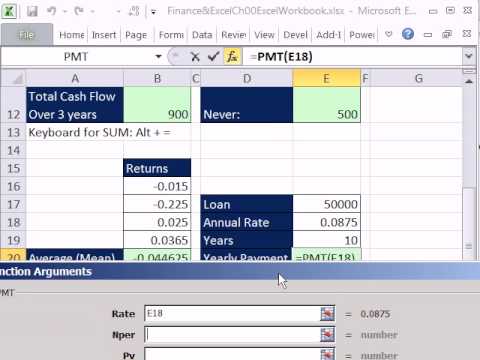This screenshot has height=360, width=480.
Task: Click cell with value 0.025
Action: (x=157, y=222)
